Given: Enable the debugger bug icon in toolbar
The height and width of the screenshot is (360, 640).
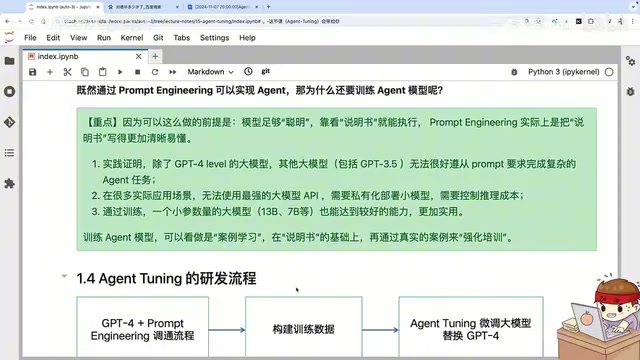Looking at the screenshot, I should tap(514, 72).
